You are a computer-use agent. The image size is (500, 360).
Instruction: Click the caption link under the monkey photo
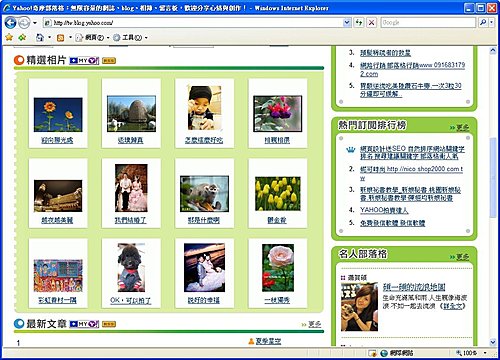[x=204, y=220]
